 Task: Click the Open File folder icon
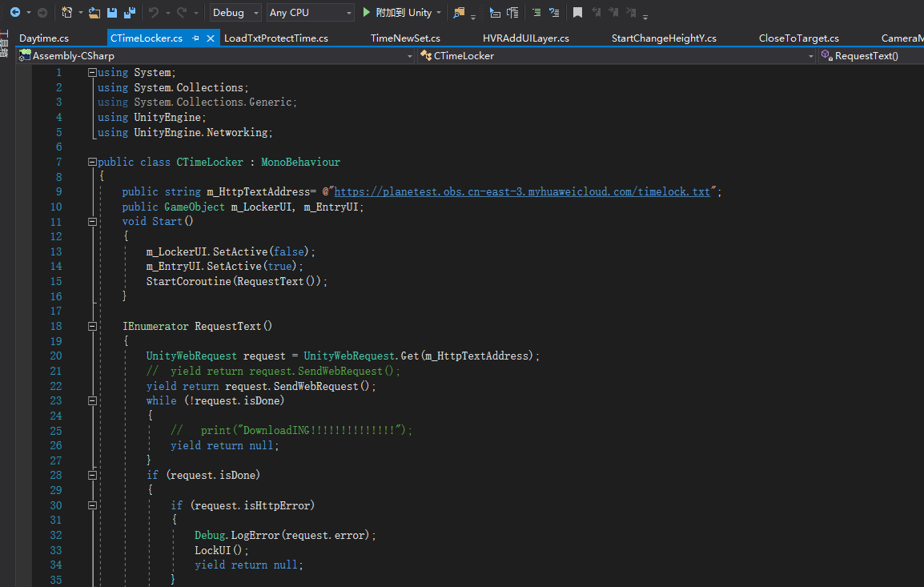94,13
